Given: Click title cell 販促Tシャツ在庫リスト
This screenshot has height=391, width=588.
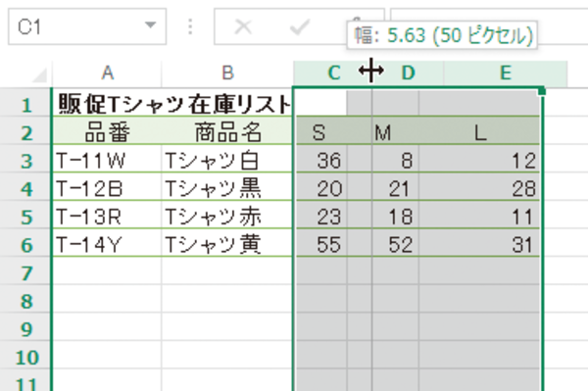Looking at the screenshot, I should tap(173, 104).
